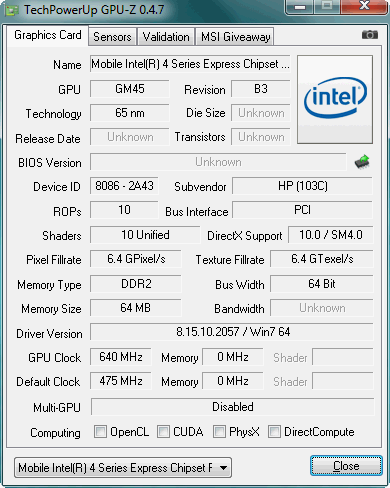
Task: Click the empty Shader field in Default Clock row
Action: 343,381
